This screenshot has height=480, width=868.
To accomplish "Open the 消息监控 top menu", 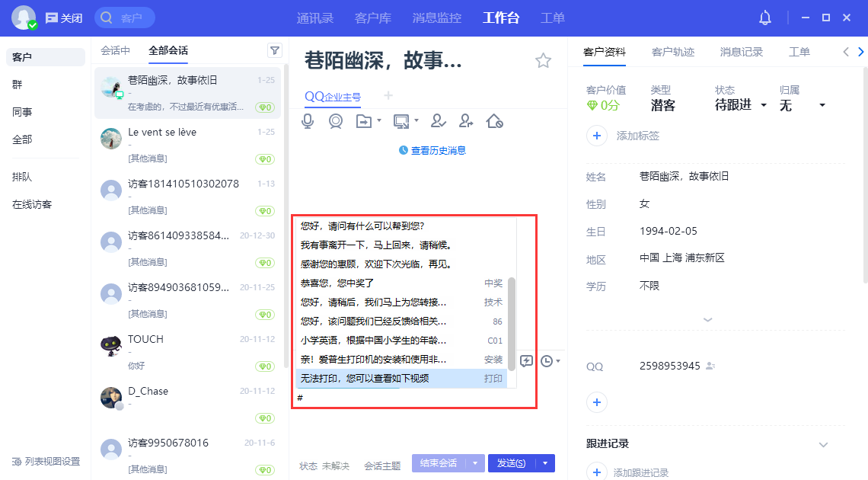I will [x=436, y=18].
